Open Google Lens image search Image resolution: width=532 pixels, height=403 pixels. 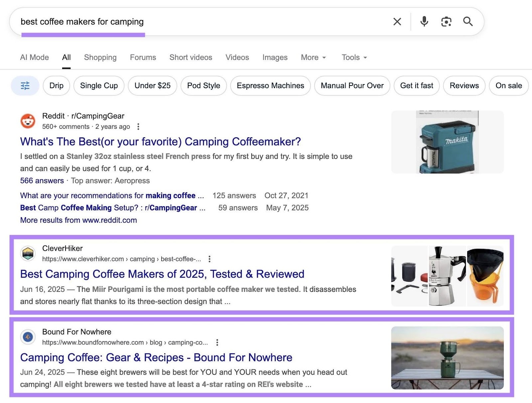[446, 21]
